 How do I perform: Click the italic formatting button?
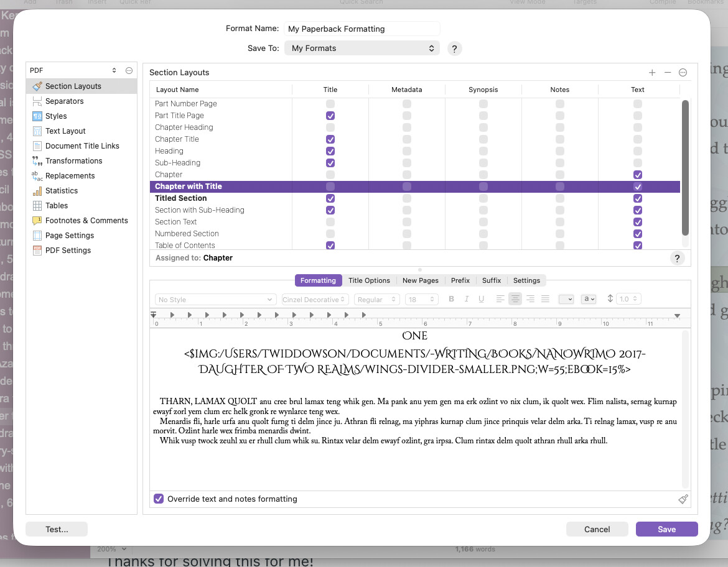point(466,299)
